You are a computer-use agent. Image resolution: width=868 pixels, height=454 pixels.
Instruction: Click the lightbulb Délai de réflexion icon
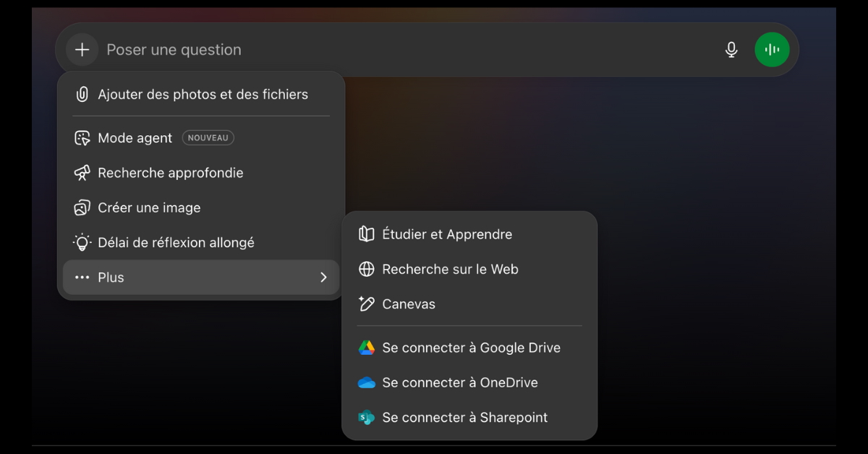[82, 242]
